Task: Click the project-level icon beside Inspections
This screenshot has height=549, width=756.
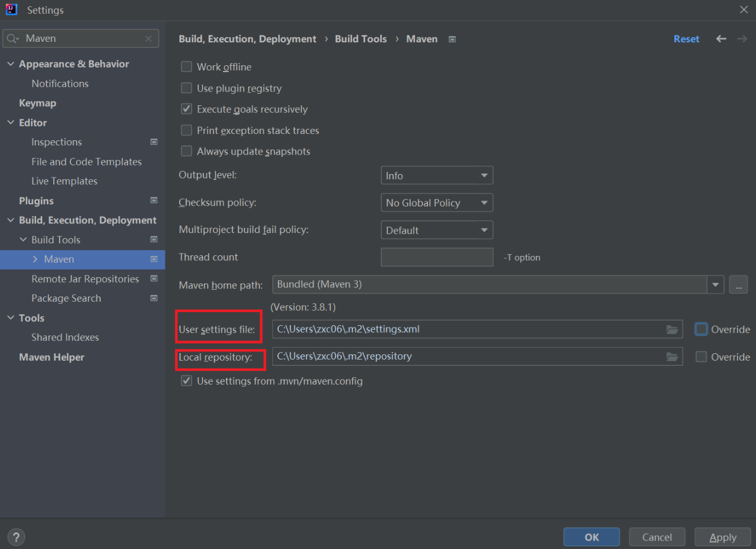Action: 154,142
